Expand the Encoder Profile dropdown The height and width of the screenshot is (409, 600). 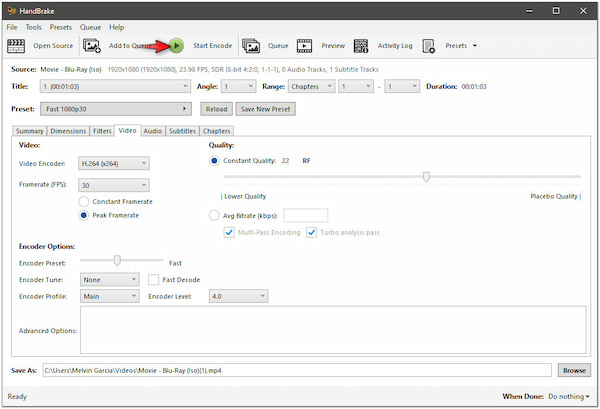(x=110, y=296)
